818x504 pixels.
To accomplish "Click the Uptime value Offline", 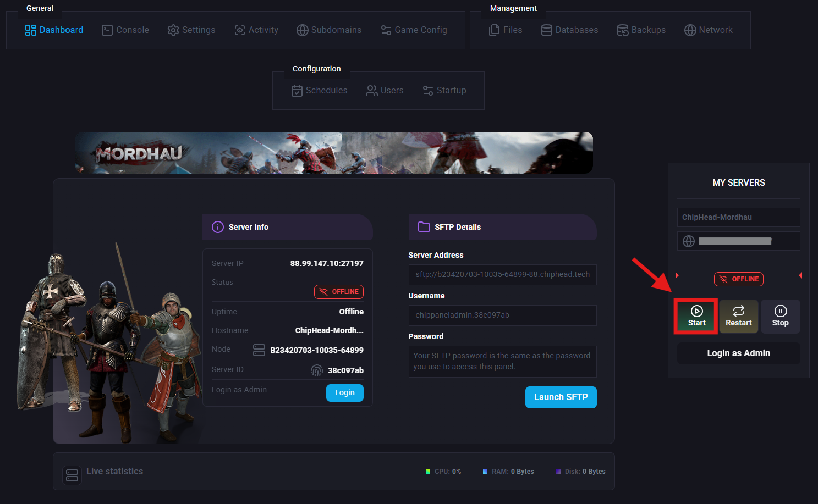I will 352,312.
